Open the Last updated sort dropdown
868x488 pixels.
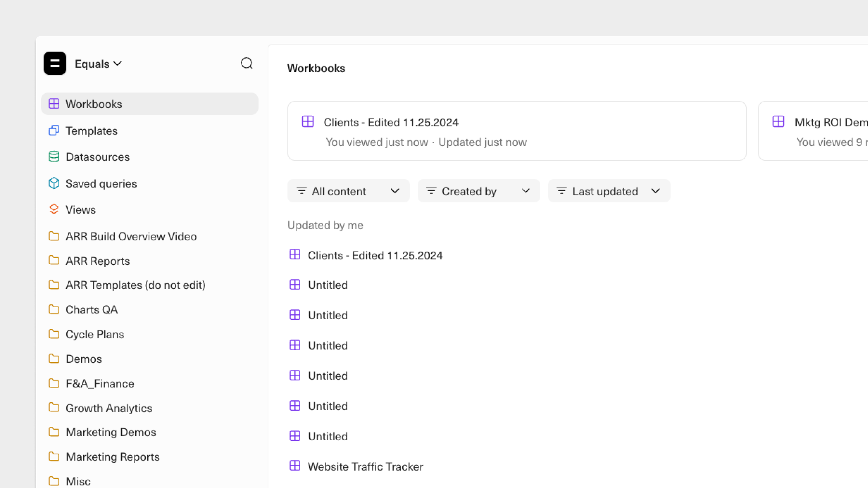(x=609, y=191)
